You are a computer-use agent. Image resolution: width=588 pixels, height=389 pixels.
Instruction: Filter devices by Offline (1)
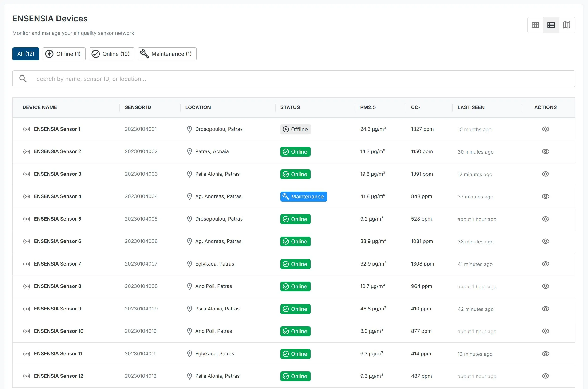pos(64,54)
